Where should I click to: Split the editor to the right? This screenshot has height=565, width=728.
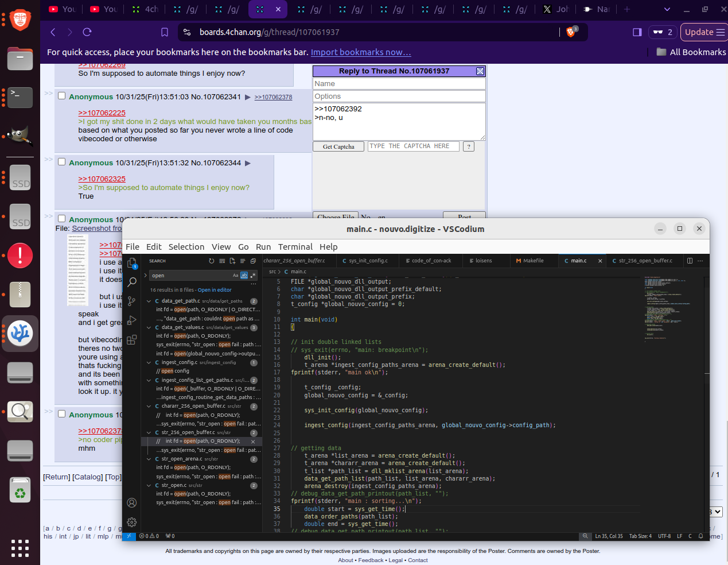(x=690, y=261)
